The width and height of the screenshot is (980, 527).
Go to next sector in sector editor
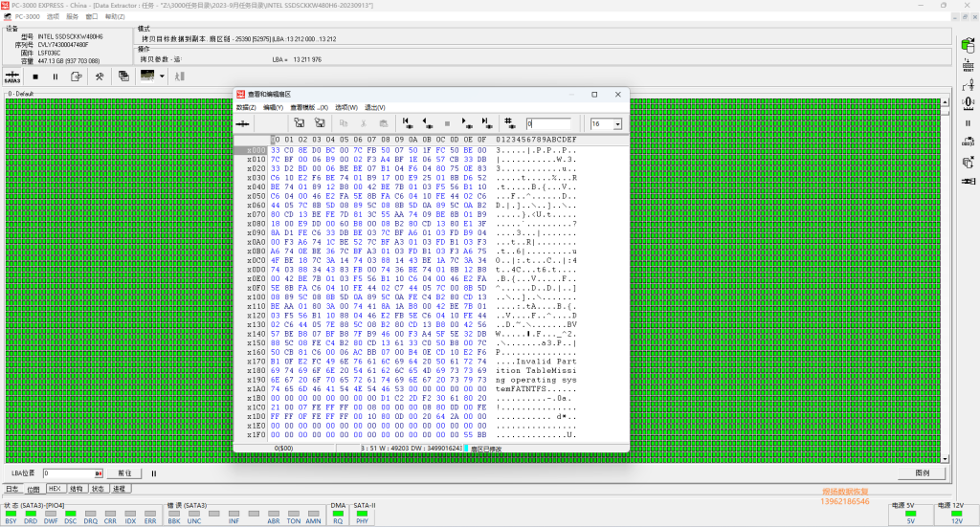pyautogui.click(x=466, y=123)
